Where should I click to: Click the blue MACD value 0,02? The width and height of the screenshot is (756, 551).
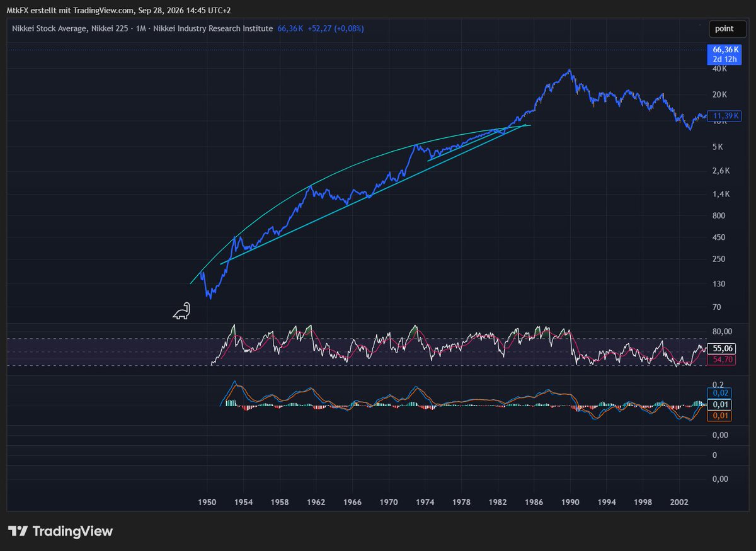point(719,392)
